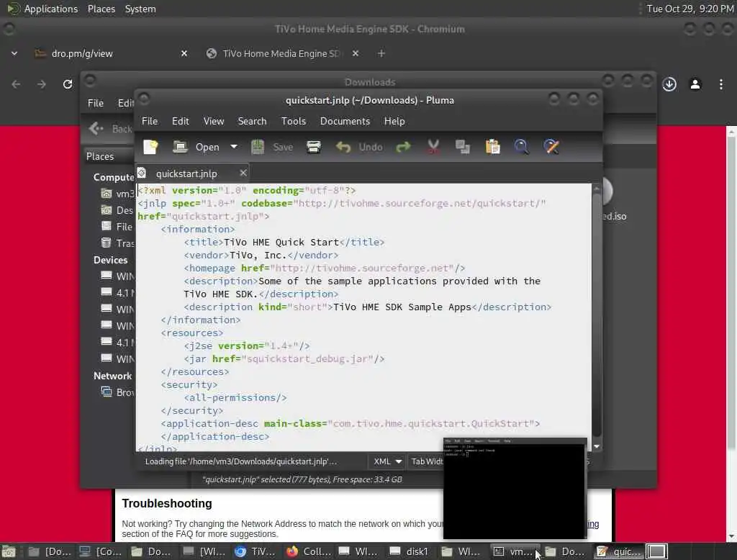Click show desktop icon in bottom panel

pos(9,551)
